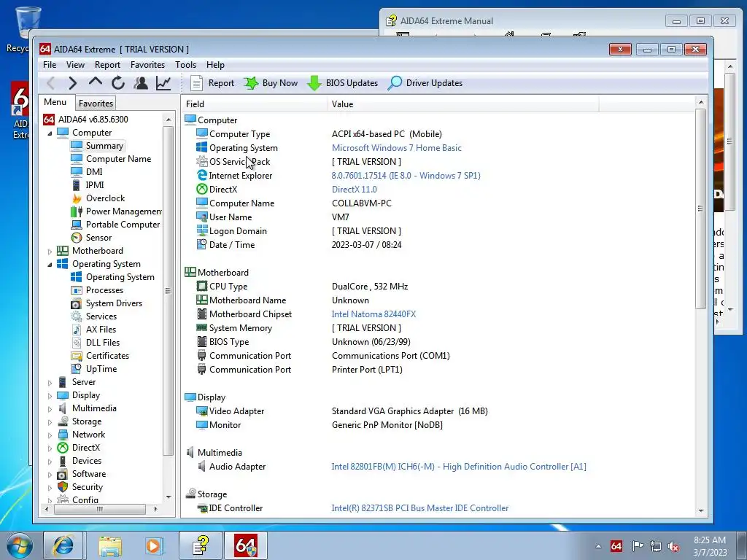Click the Power Management battery icon

[76, 211]
